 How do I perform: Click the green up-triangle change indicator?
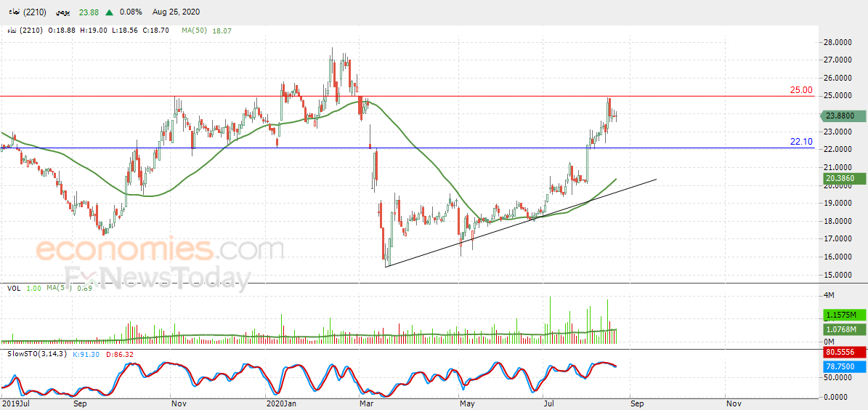pyautogui.click(x=110, y=12)
